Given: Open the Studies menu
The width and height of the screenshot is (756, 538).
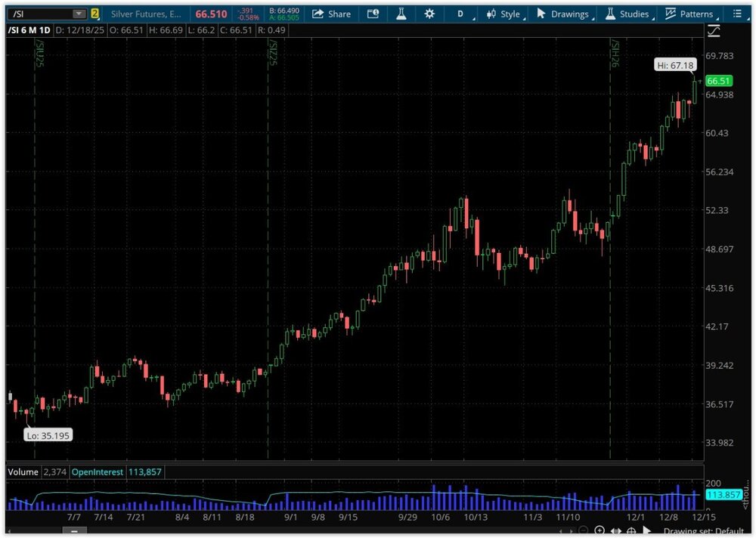Looking at the screenshot, I should tap(627, 14).
